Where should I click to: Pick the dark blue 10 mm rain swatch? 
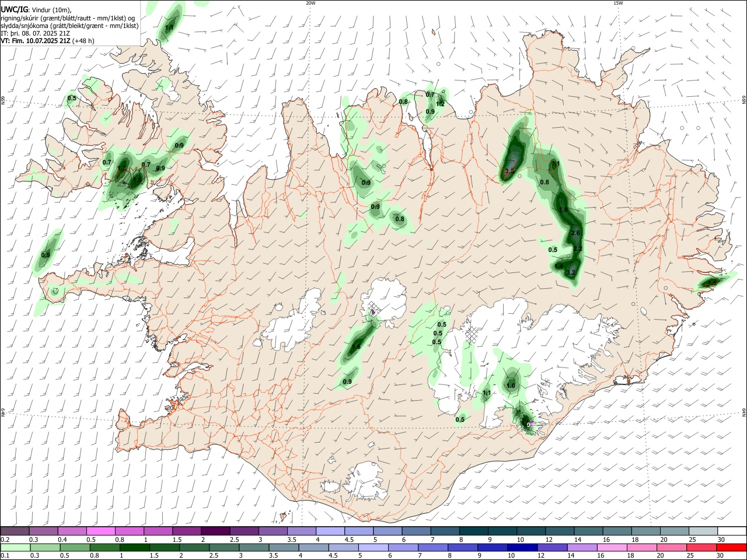coord(521,548)
